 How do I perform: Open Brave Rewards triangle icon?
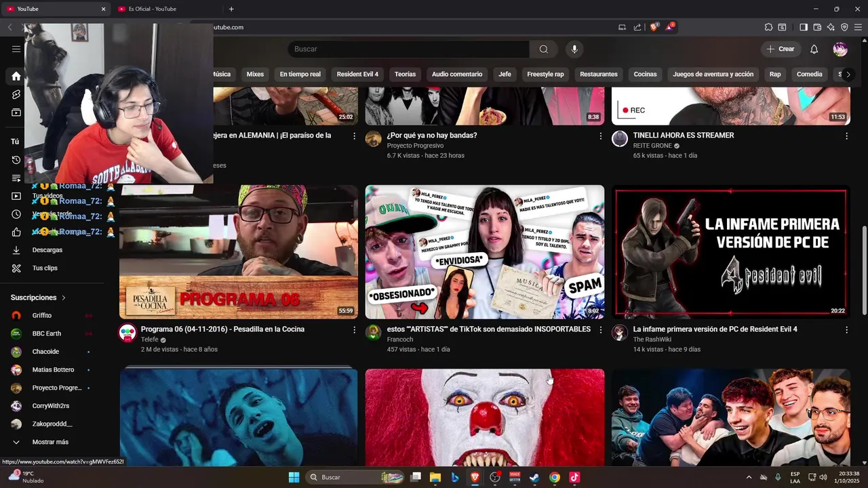point(671,27)
